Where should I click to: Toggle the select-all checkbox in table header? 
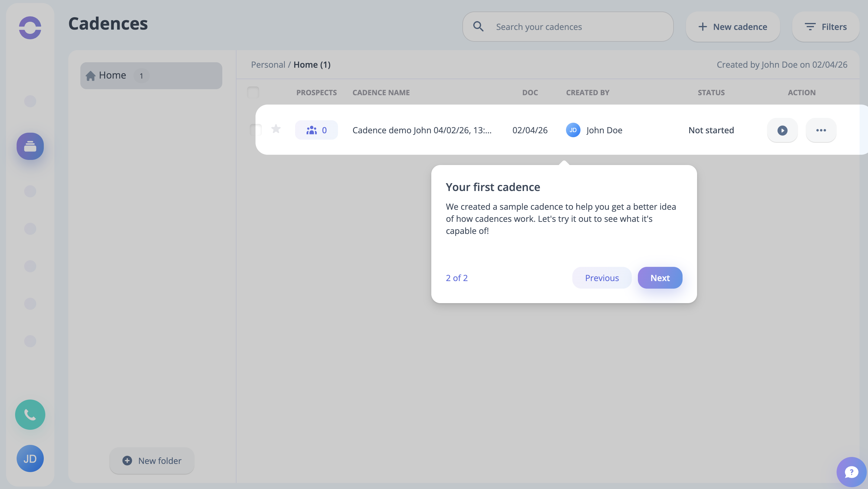[253, 92]
